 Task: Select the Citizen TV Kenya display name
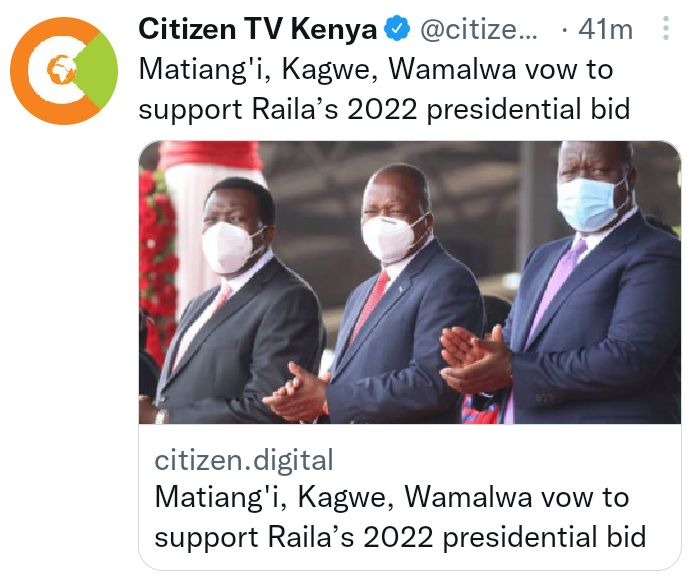[x=257, y=29]
